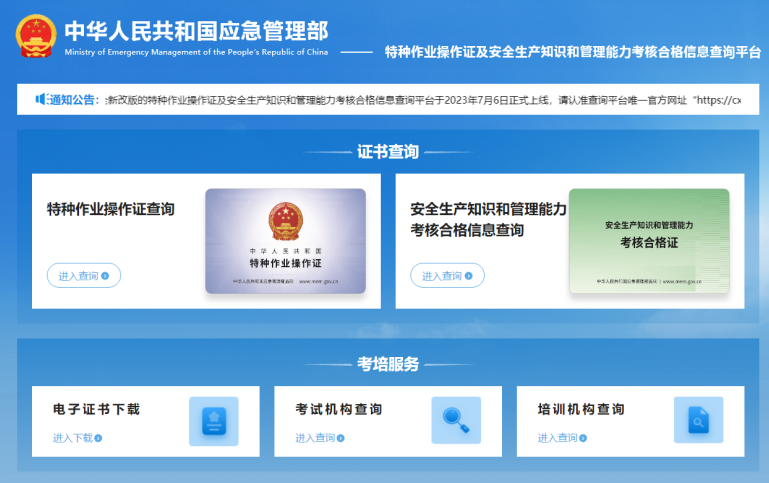Viewport: 769px width, 483px height.
Task: Click the arrow icon beside 进入查询 under 考试机构查询
Action: click(x=341, y=438)
